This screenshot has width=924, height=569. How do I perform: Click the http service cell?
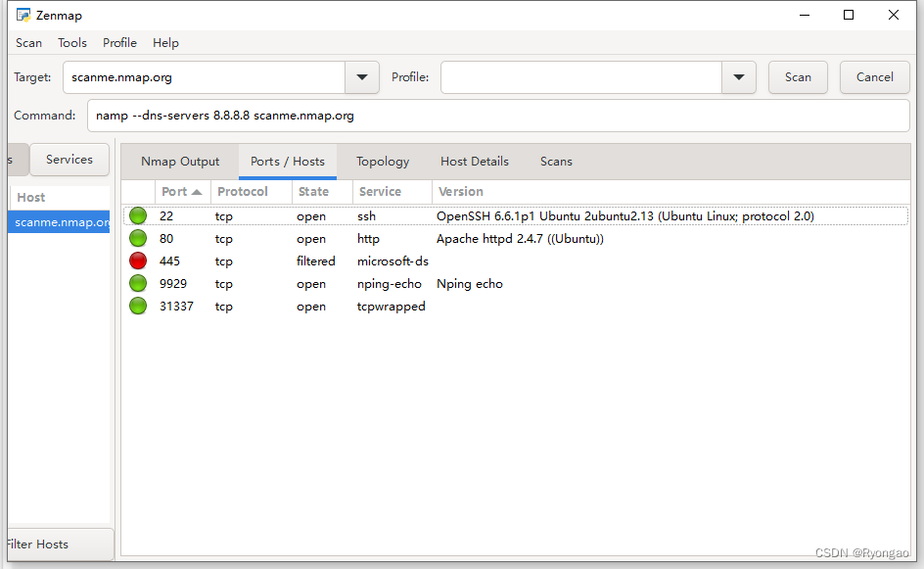[368, 239]
